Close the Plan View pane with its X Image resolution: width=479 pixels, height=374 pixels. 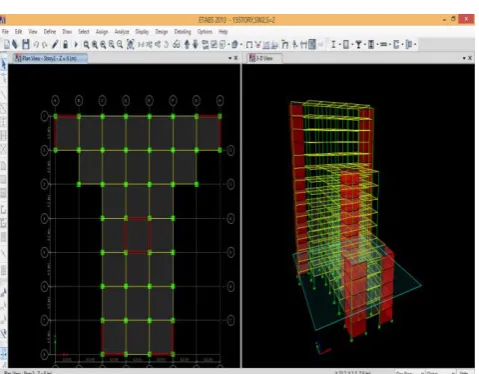tap(236, 58)
